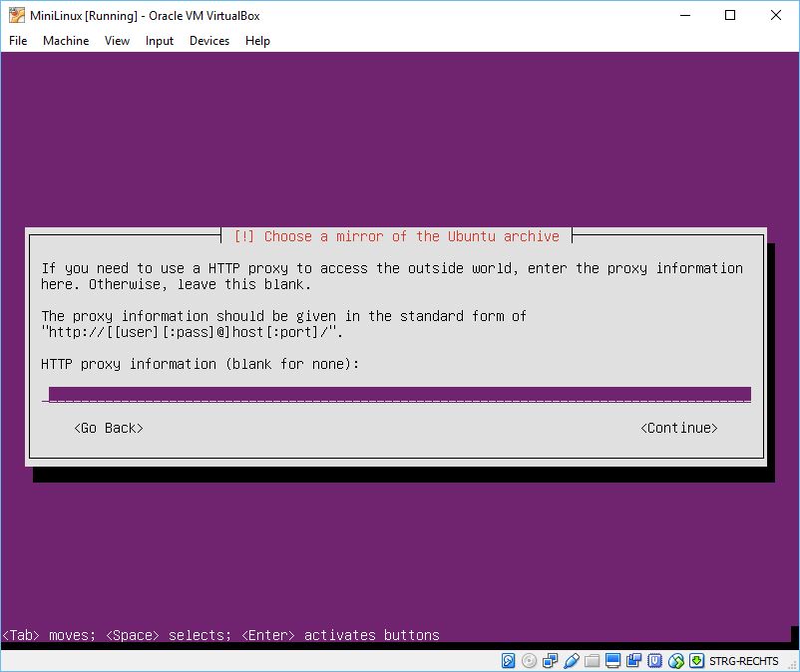Click the mouse integration status icon
The image size is (800, 672).
coord(675,661)
